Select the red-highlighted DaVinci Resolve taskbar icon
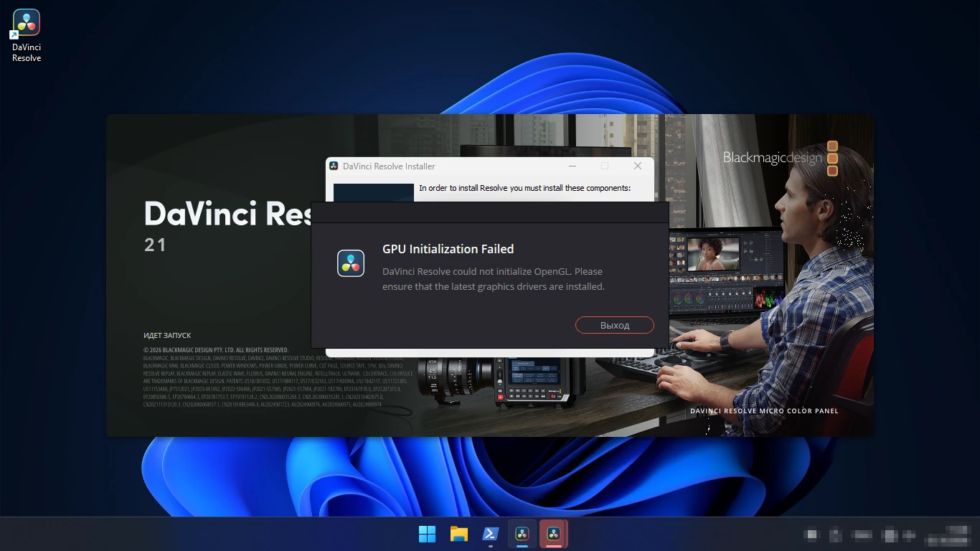The width and height of the screenshot is (980, 551). pos(553,534)
